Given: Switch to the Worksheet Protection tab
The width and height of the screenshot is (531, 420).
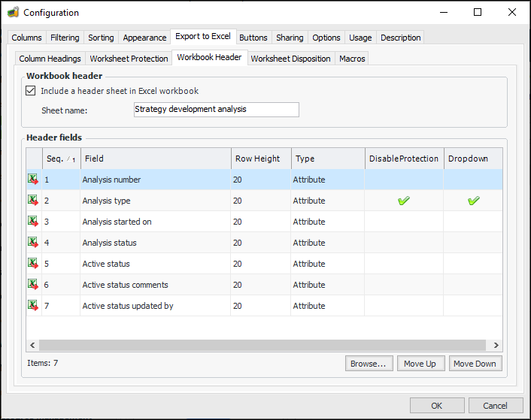Looking at the screenshot, I should 129,59.
